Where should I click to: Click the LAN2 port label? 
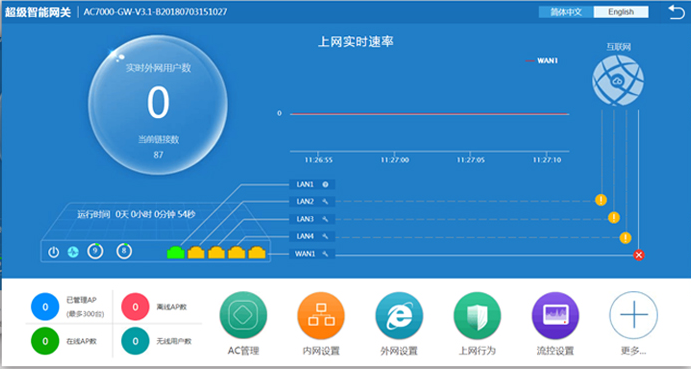pyautogui.click(x=305, y=201)
